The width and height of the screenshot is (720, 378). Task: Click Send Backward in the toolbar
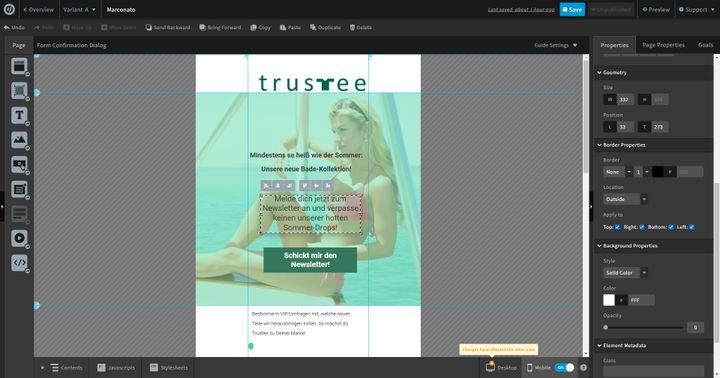point(168,28)
